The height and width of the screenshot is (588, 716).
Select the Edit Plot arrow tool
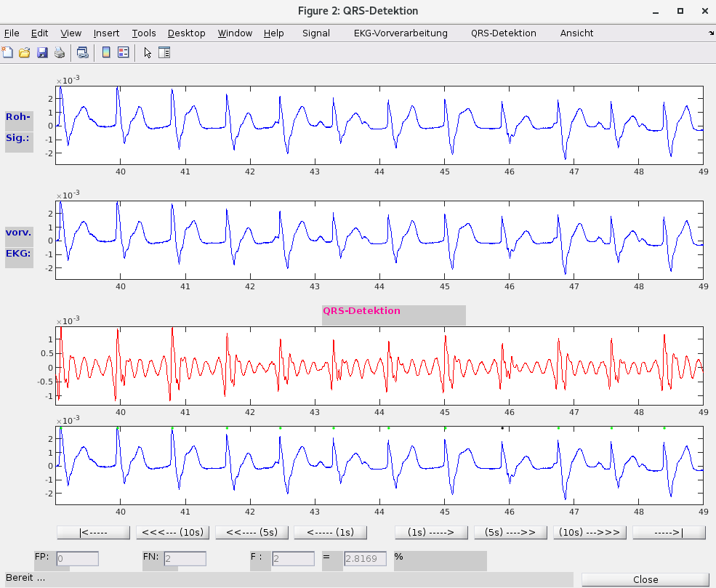pos(148,52)
